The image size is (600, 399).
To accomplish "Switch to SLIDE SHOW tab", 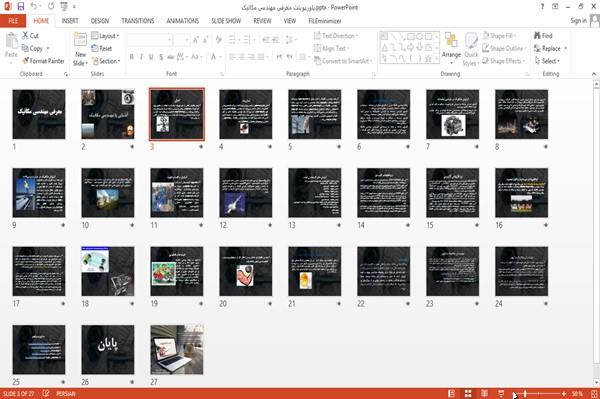I will 226,21.
